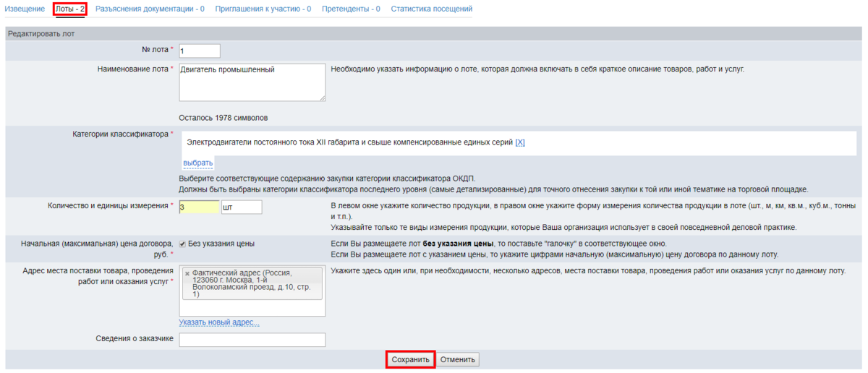Remove classifier category with [X]

click(519, 142)
